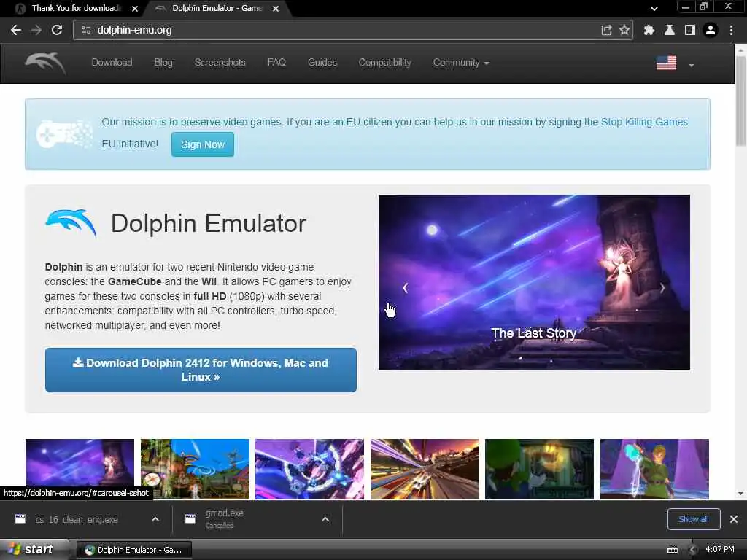Open the second colorful island thumbnail
The width and height of the screenshot is (747, 560).
(x=195, y=469)
